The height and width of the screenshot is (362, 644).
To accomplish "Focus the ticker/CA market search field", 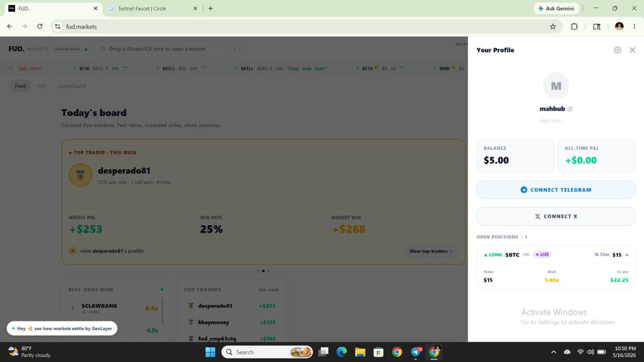I will tap(170, 49).
